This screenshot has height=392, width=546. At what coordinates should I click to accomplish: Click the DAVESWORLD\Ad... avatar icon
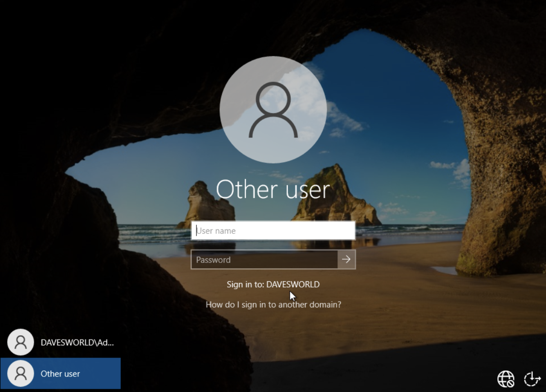coord(20,342)
